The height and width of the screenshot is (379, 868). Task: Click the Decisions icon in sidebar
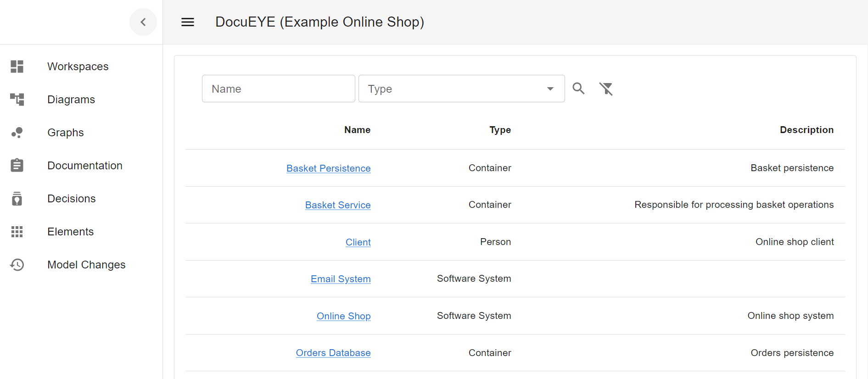click(x=17, y=199)
